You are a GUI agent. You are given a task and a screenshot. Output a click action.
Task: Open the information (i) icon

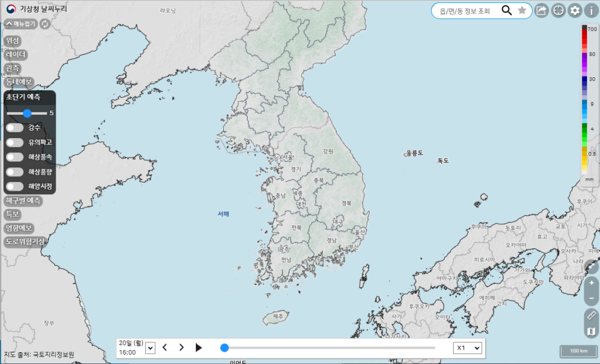click(x=591, y=11)
